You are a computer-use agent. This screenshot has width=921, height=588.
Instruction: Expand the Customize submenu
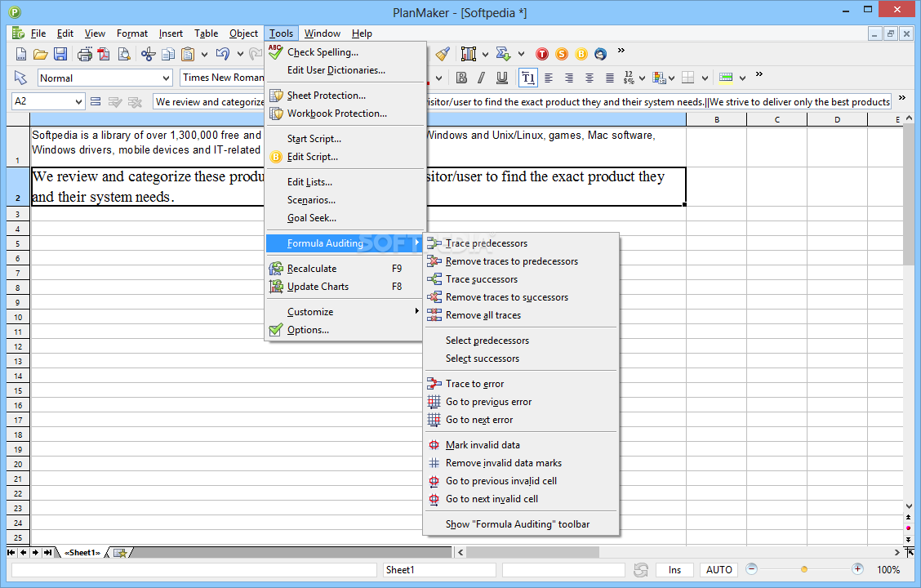coord(344,312)
